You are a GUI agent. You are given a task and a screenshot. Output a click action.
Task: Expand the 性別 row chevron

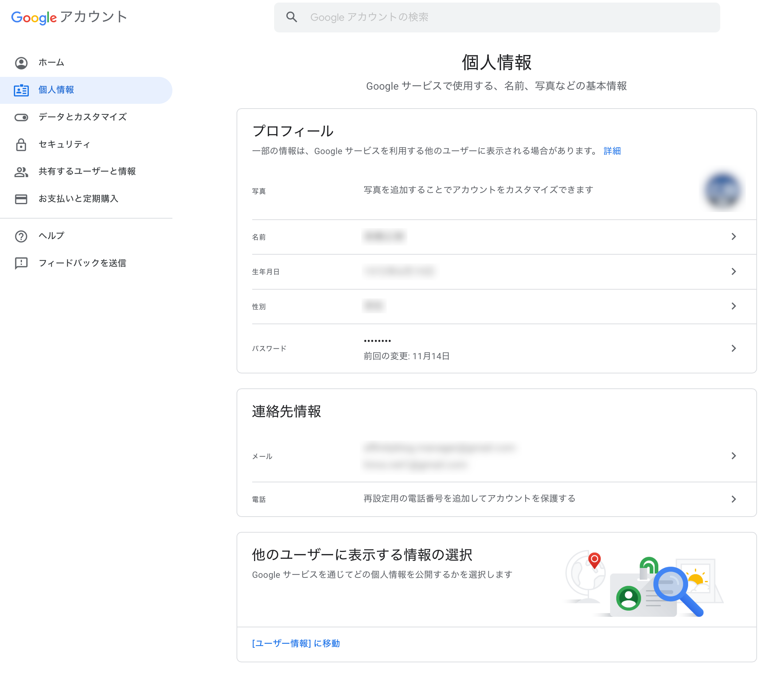tap(734, 306)
